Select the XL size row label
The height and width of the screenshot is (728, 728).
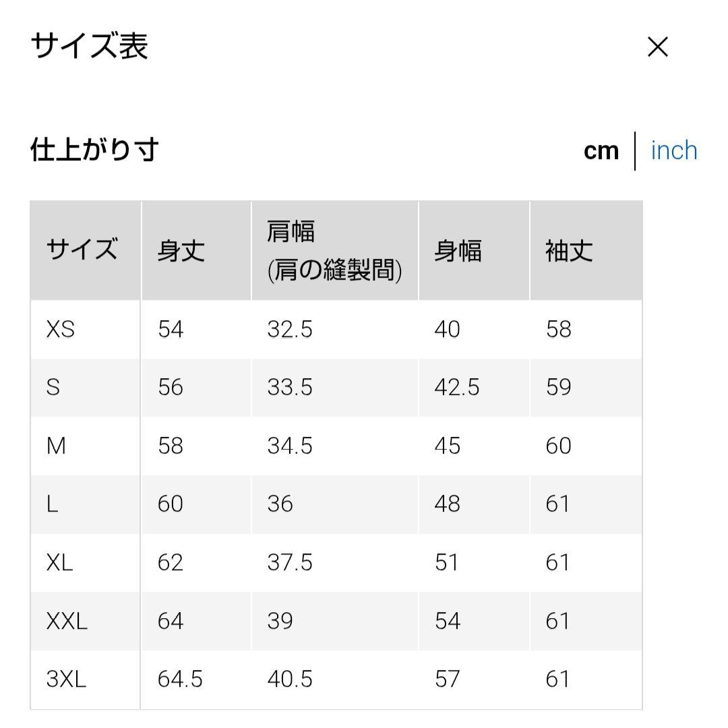coord(59,563)
